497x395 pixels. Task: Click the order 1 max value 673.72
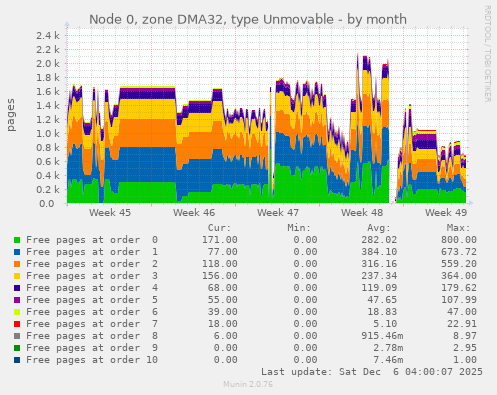coord(459,252)
